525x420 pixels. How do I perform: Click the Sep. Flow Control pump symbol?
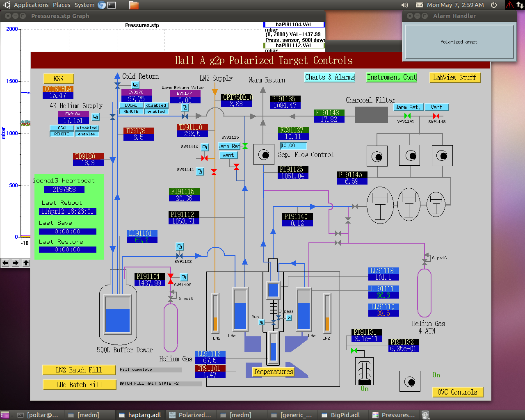pos(264,155)
